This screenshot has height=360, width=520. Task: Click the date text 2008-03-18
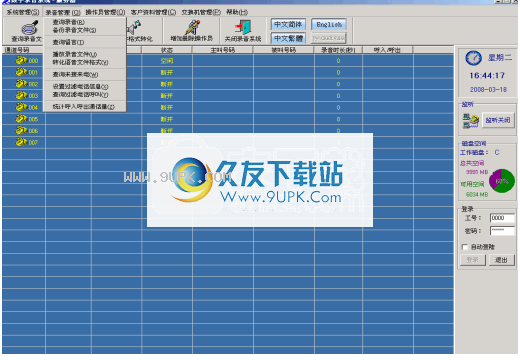[488, 89]
